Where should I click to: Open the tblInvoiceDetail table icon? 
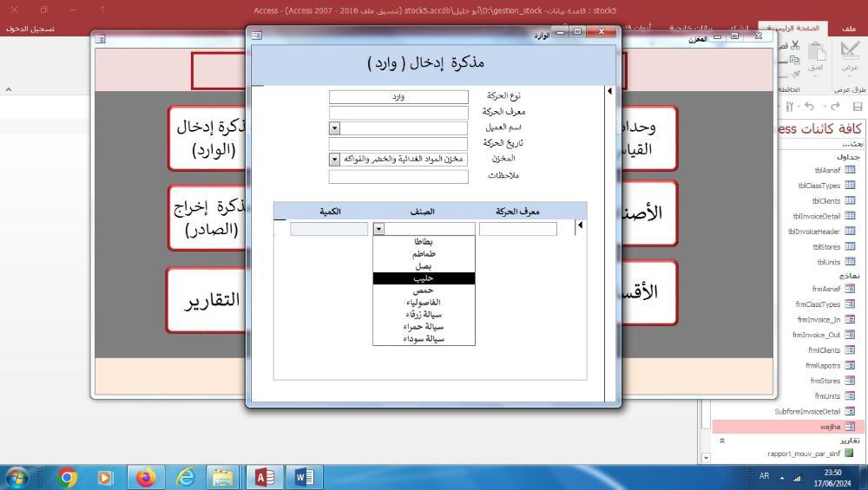[850, 216]
